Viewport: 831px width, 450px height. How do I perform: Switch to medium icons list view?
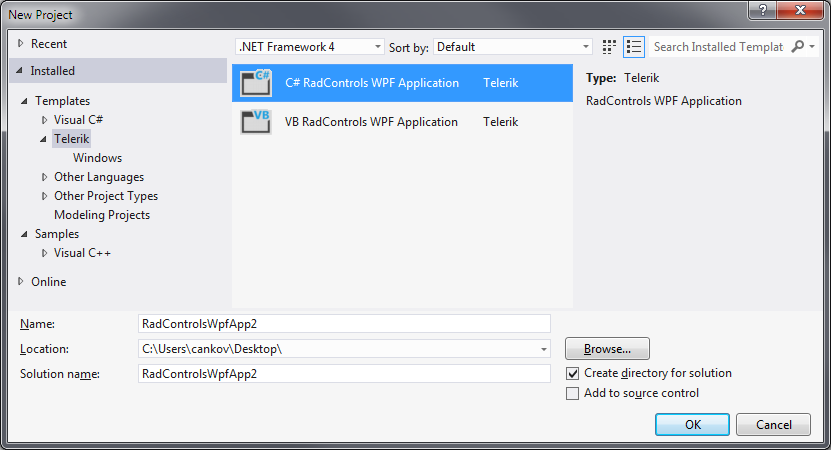point(634,47)
